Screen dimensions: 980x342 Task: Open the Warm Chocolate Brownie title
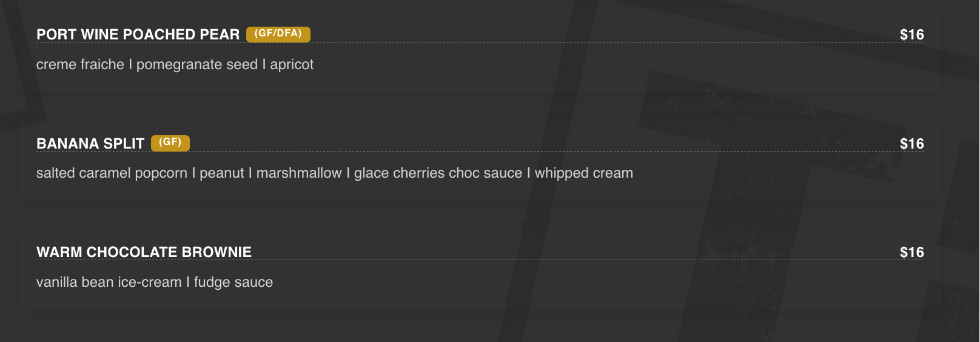144,252
